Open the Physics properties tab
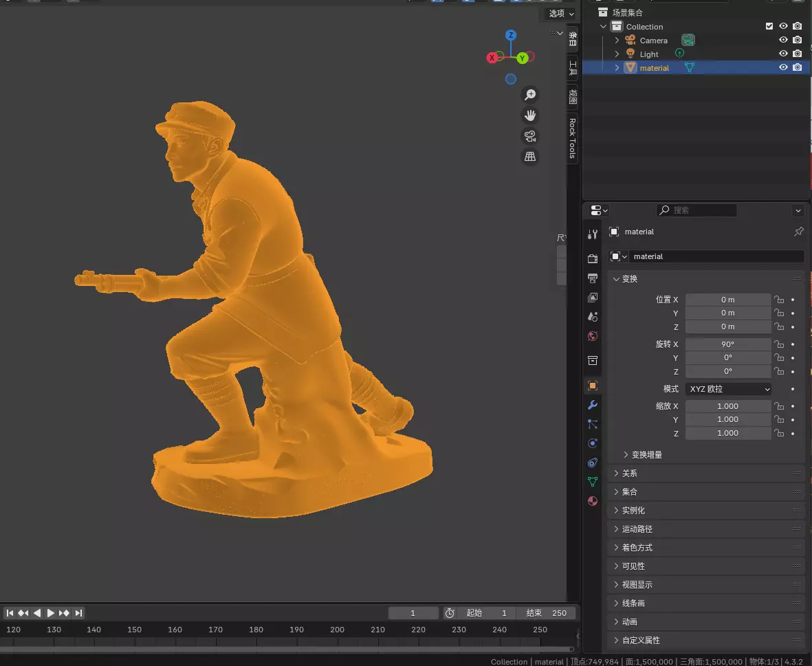The height and width of the screenshot is (666, 812). point(593,443)
